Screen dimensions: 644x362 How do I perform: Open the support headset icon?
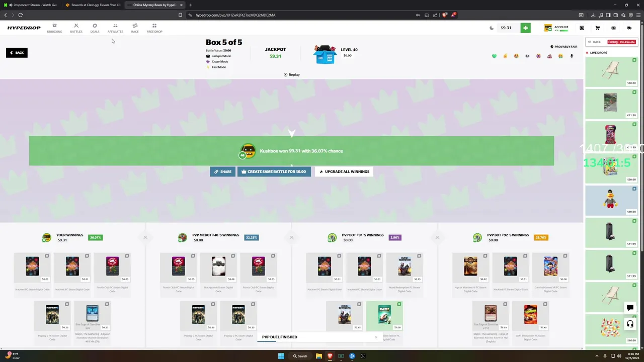click(x=629, y=324)
